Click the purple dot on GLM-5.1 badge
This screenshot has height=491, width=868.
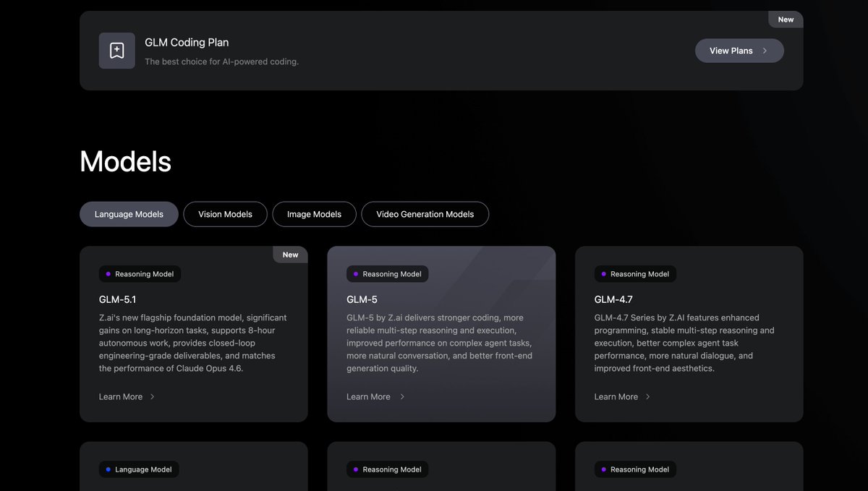(109, 274)
